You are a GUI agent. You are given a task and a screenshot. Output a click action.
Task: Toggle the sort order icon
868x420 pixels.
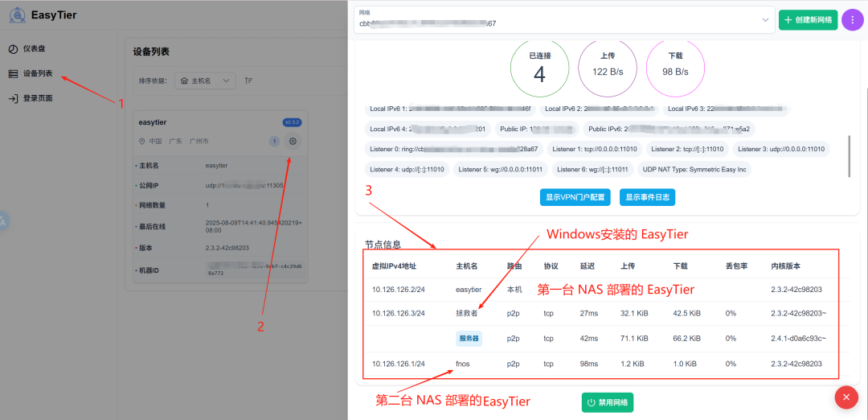[x=248, y=81]
